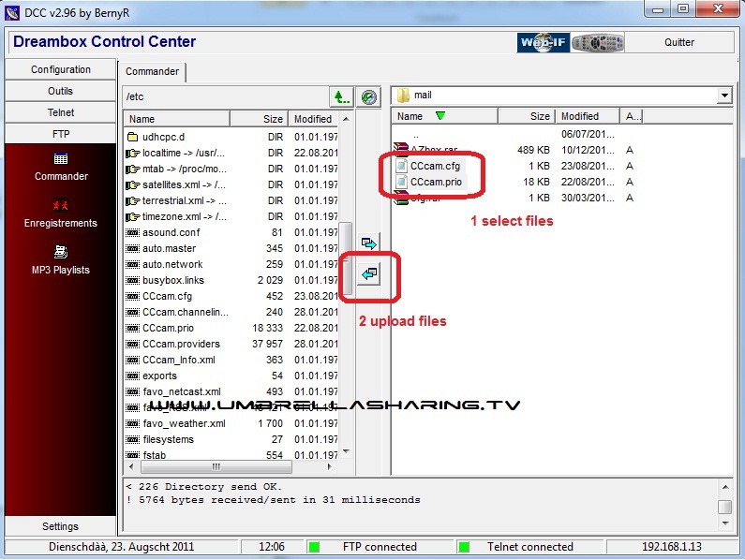Sort remote list by Modified column
Image resolution: width=745 pixels, height=560 pixels.
tap(314, 119)
